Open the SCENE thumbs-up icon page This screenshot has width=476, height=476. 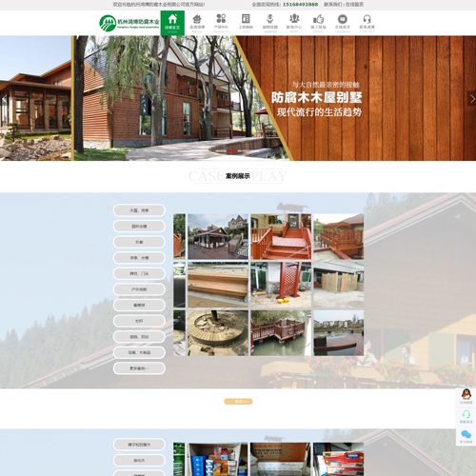(318, 23)
